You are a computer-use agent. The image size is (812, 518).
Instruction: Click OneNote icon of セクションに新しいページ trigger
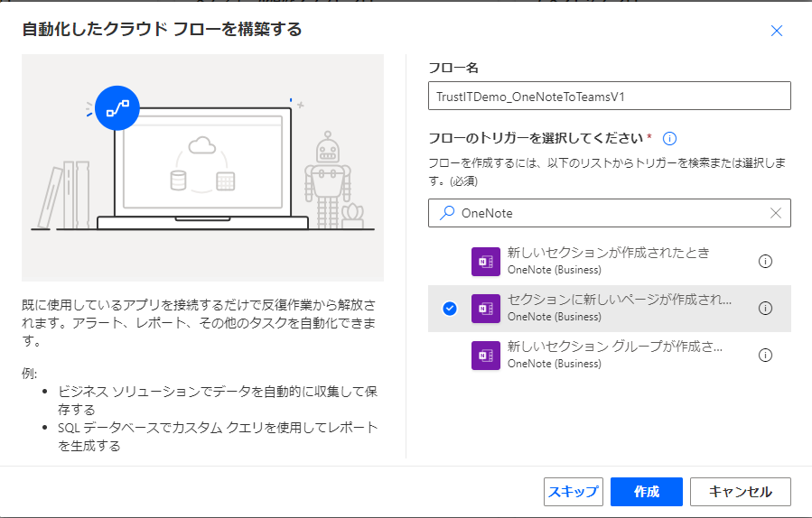[x=486, y=308]
